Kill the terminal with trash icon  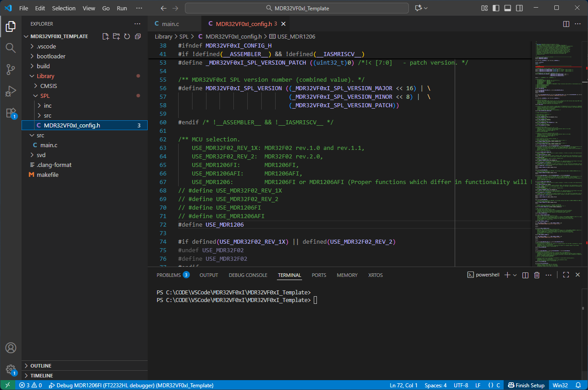coord(537,275)
